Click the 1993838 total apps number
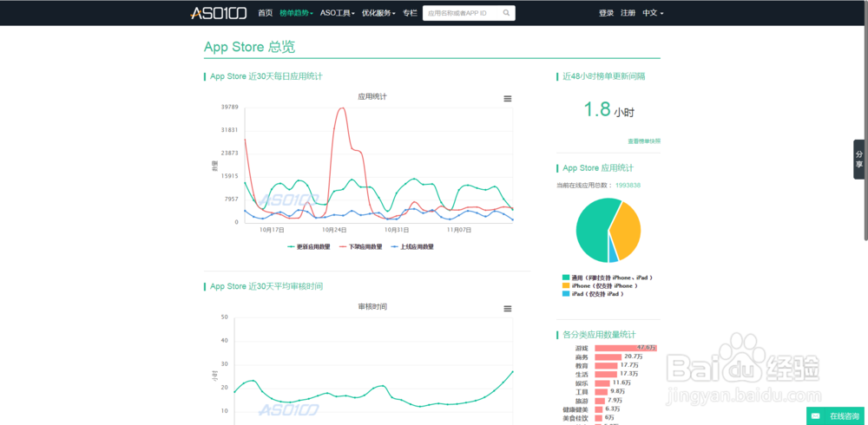868x425 pixels. (628, 186)
